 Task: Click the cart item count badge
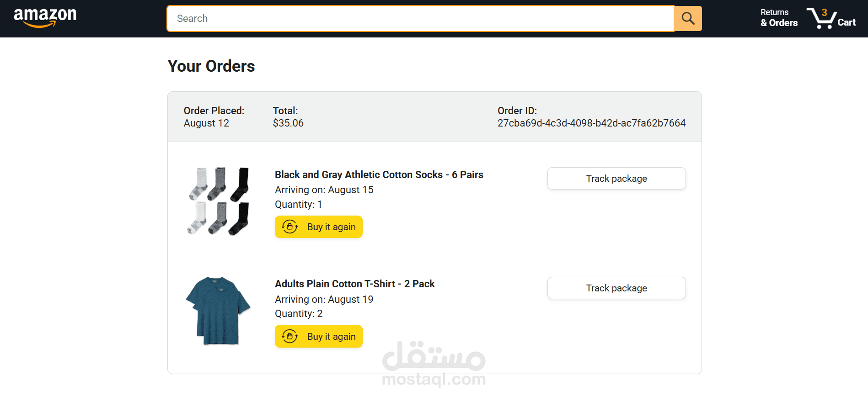point(824,12)
